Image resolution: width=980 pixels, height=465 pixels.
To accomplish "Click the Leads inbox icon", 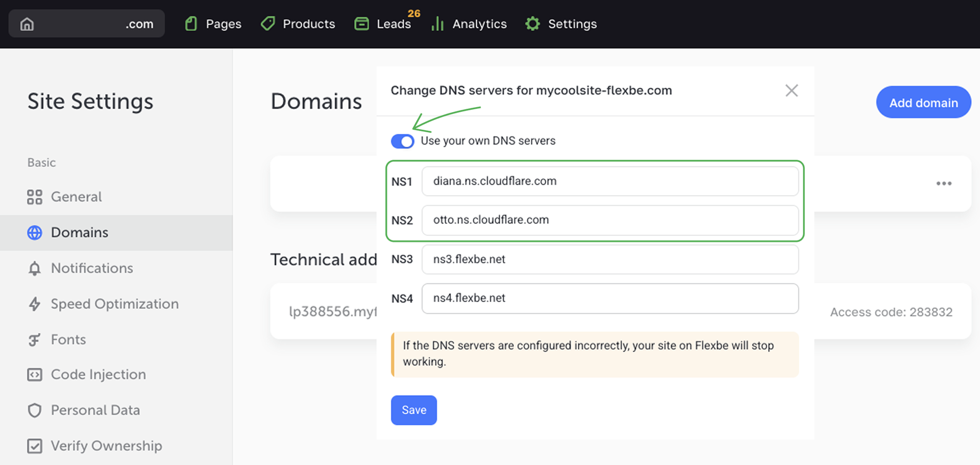I will [361, 24].
